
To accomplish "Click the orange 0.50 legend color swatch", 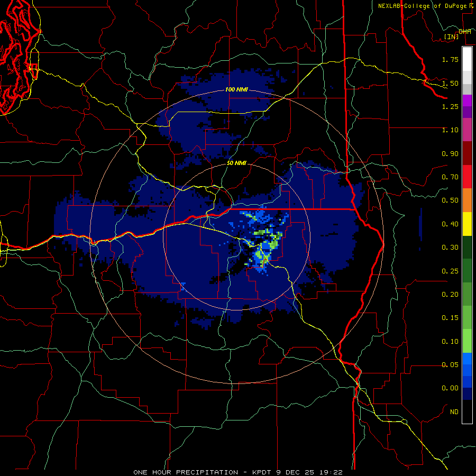I will tap(467, 200).
